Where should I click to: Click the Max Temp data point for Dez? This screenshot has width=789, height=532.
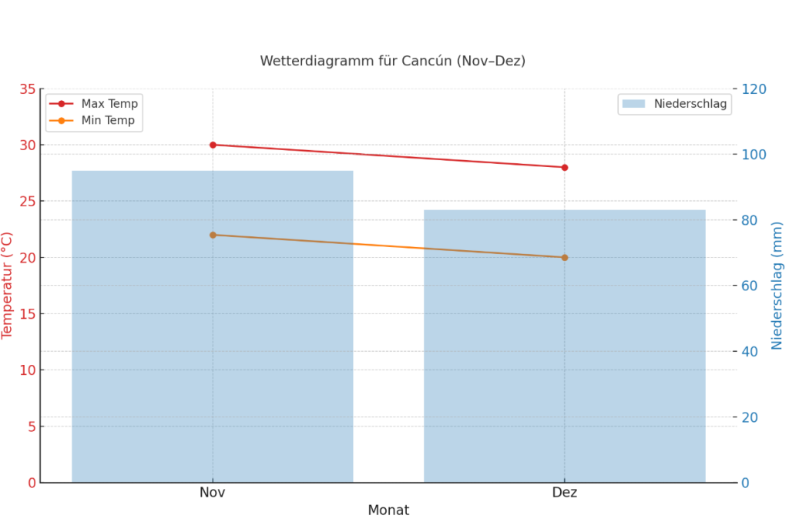[x=565, y=167]
